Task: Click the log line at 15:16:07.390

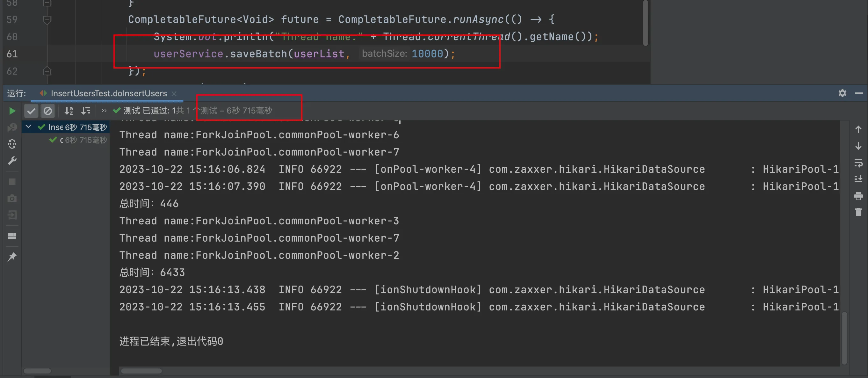Action: point(479,186)
